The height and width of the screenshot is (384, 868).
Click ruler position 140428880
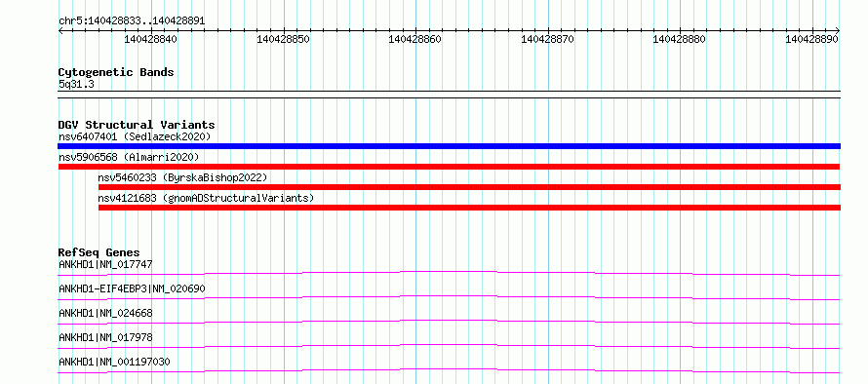(680, 39)
